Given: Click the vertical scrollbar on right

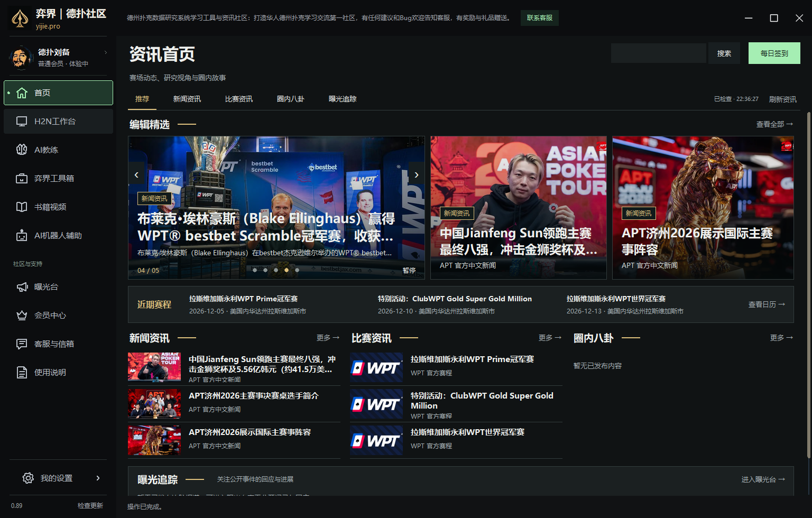Looking at the screenshot, I should (x=808, y=285).
